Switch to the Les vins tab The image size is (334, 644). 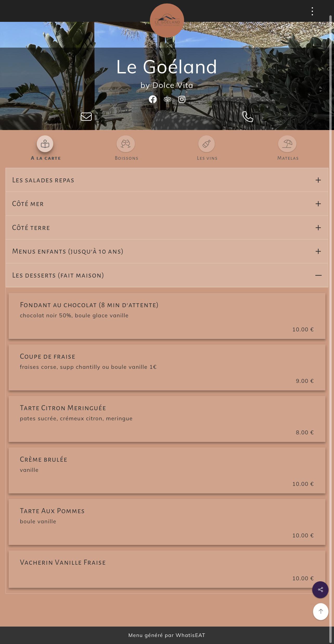207,148
